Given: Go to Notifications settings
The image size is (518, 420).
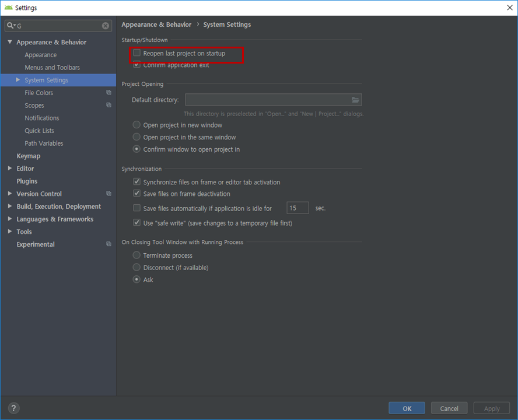Looking at the screenshot, I should pos(42,118).
